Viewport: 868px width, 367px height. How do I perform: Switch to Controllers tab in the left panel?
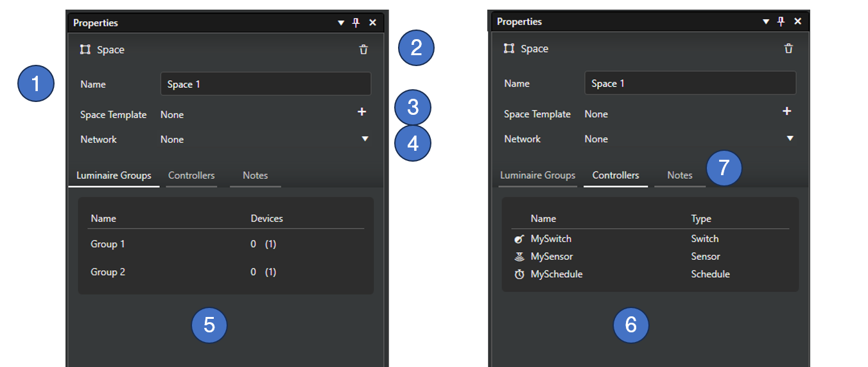tap(191, 176)
